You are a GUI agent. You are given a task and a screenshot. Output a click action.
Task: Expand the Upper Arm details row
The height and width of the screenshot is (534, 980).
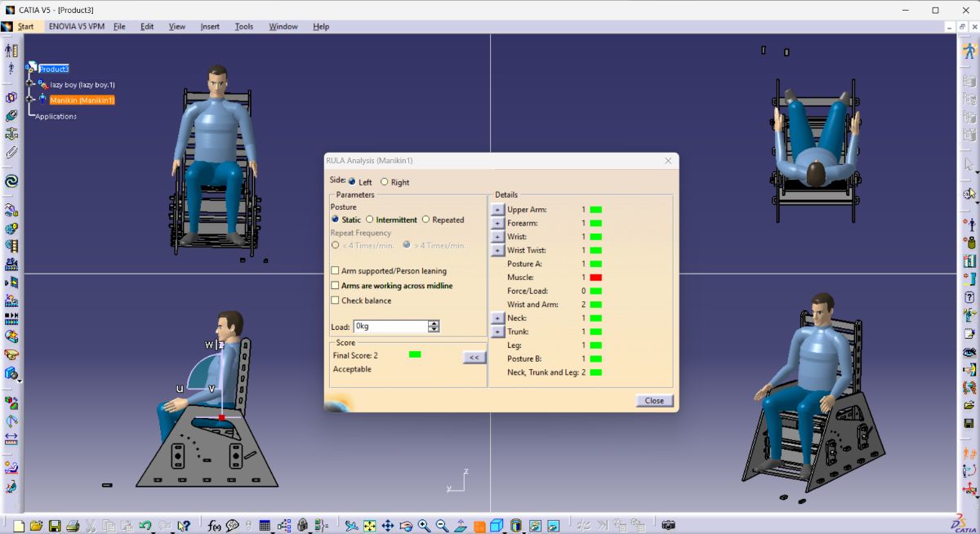click(x=497, y=209)
